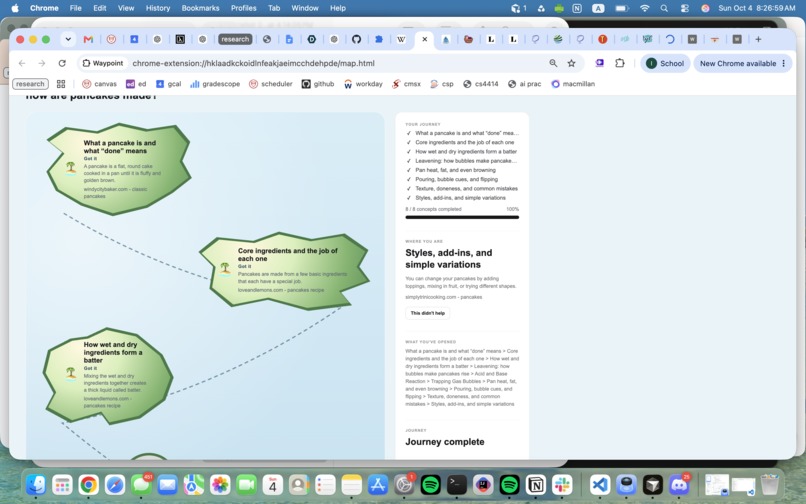
Task: Open the macmillan bookmark
Action: coord(573,84)
